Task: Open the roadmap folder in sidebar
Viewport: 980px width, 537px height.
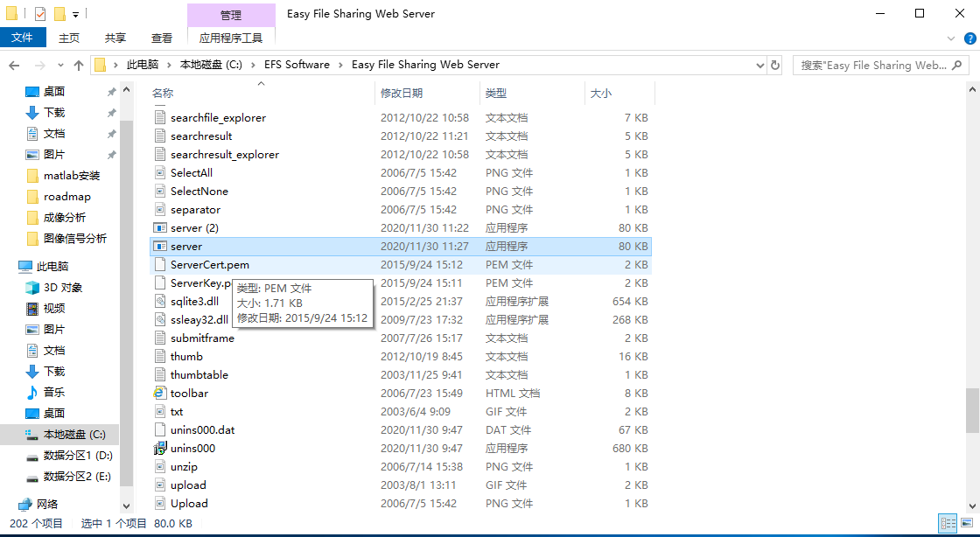Action: click(x=66, y=197)
